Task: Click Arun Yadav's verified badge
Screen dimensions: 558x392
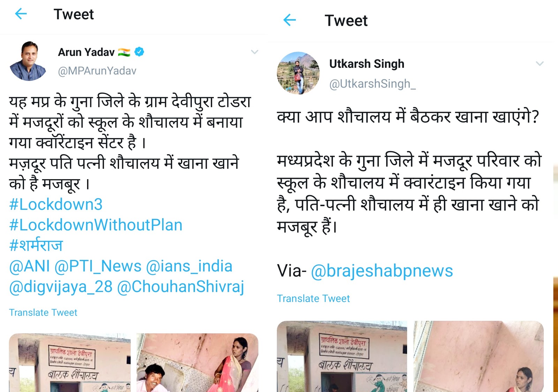Action: tap(139, 52)
